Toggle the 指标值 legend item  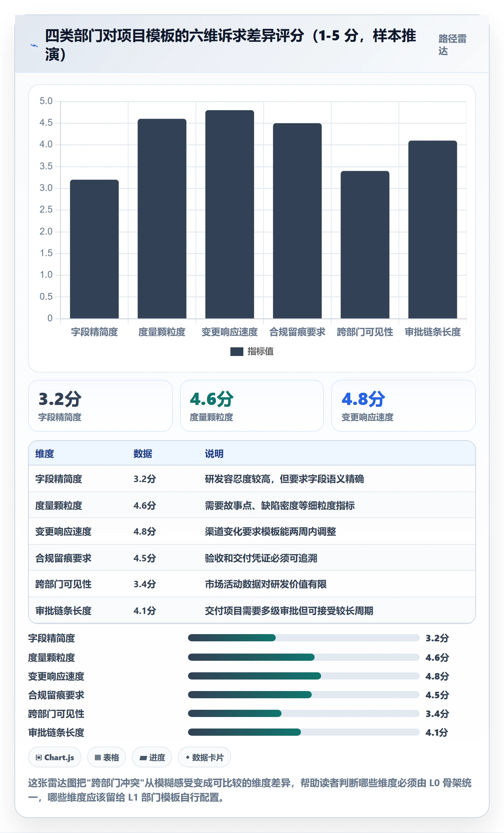click(252, 352)
